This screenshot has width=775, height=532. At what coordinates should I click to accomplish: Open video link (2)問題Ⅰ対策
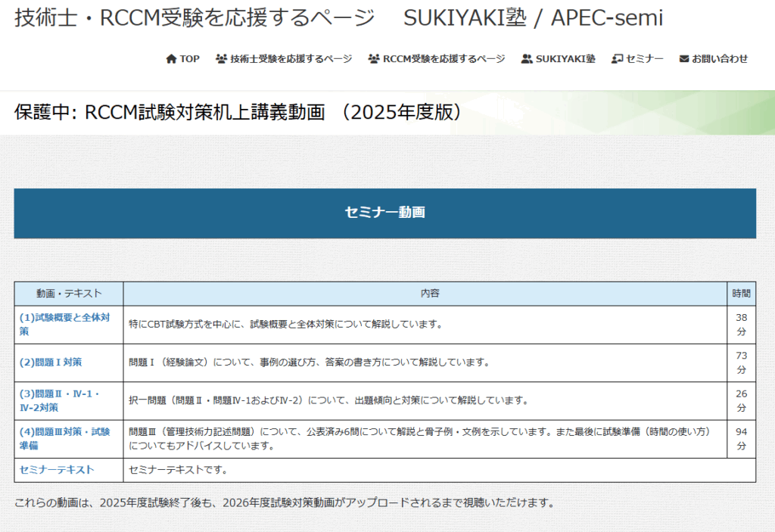point(51,362)
